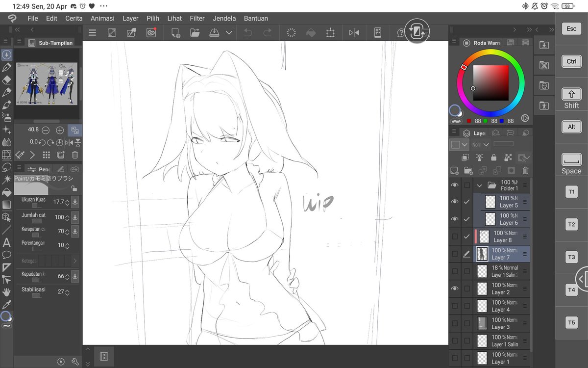Click the Undo arrow

248,33
